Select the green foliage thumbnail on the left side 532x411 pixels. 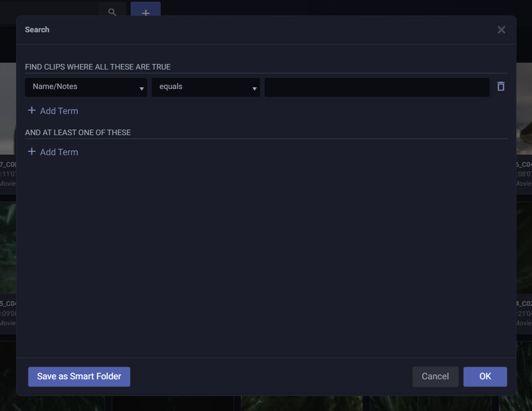click(8, 247)
